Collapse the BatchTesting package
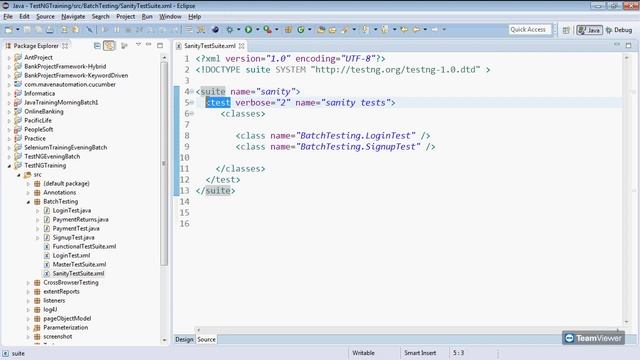This screenshot has height=360, width=640. pos(28,202)
